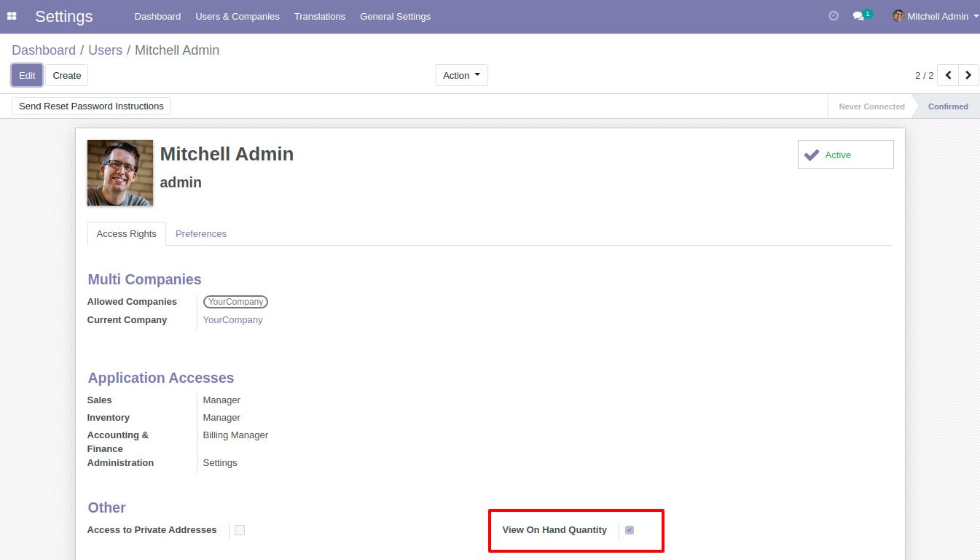This screenshot has height=560, width=980.
Task: Click the Other section heading
Action: point(107,507)
